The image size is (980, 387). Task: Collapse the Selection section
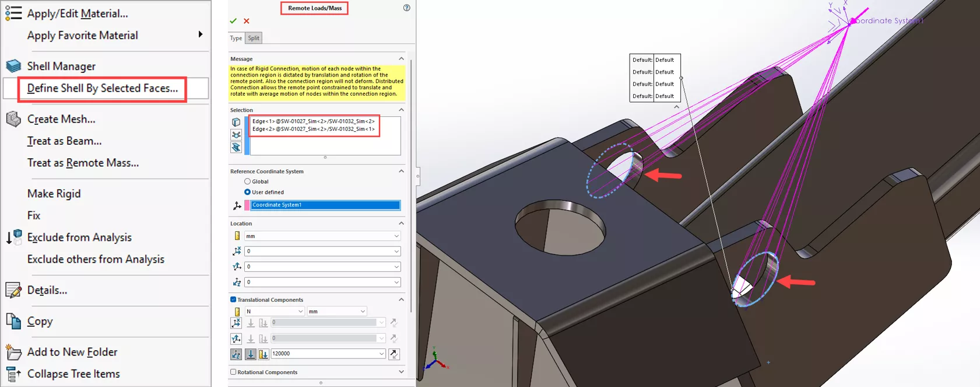(x=401, y=110)
